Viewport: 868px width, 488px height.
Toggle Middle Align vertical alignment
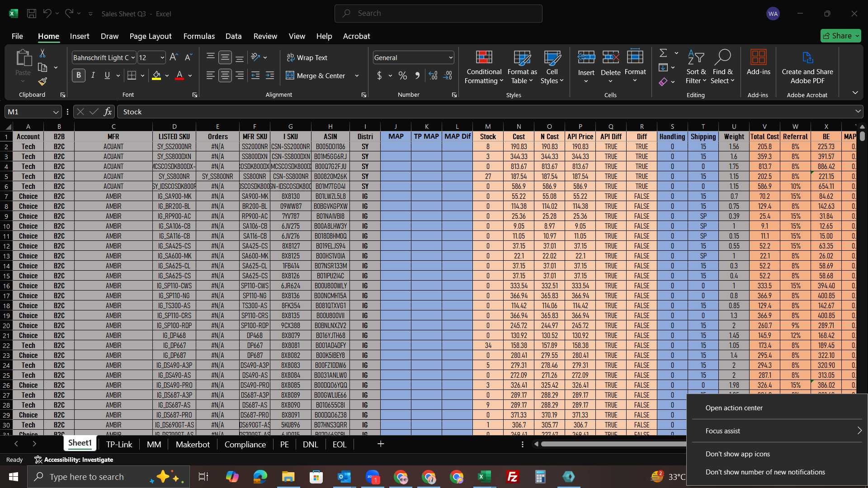tap(225, 57)
